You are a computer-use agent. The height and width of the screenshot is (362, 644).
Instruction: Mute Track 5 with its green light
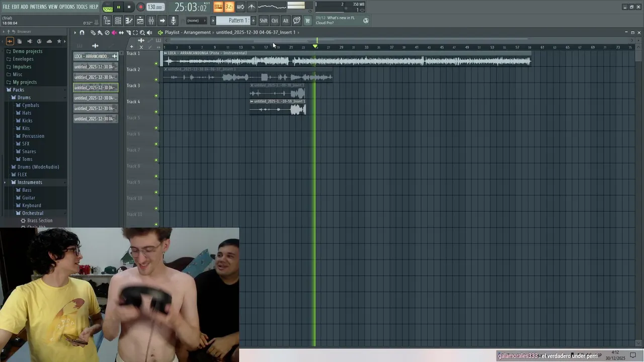(156, 128)
